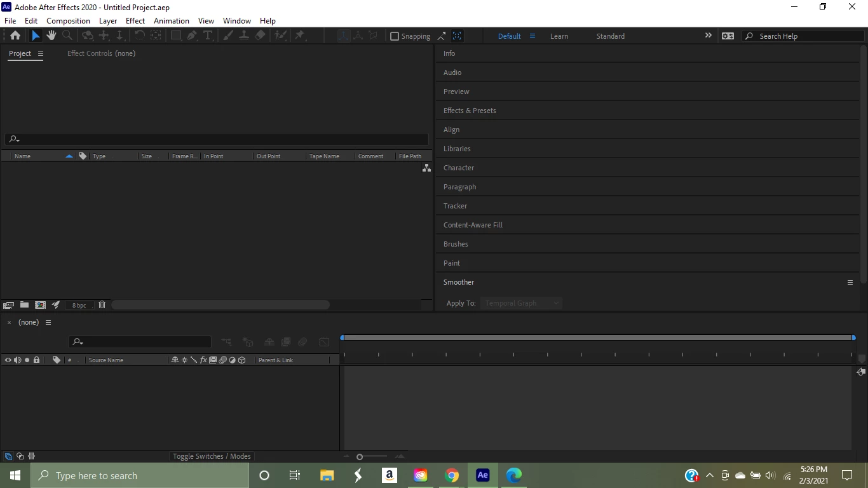
Task: Click the trash delete icon in Project panel
Action: [102, 305]
